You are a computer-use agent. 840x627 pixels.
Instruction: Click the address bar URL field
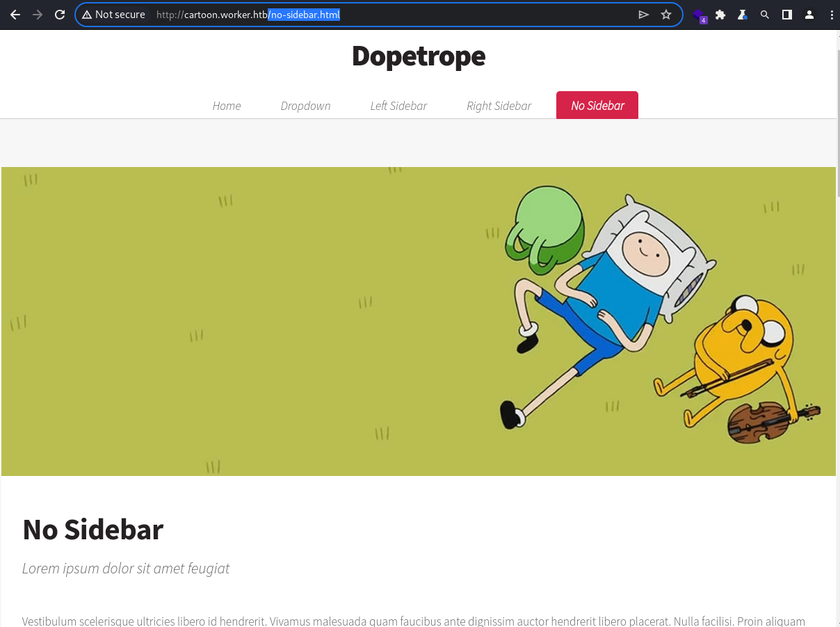coord(379,15)
